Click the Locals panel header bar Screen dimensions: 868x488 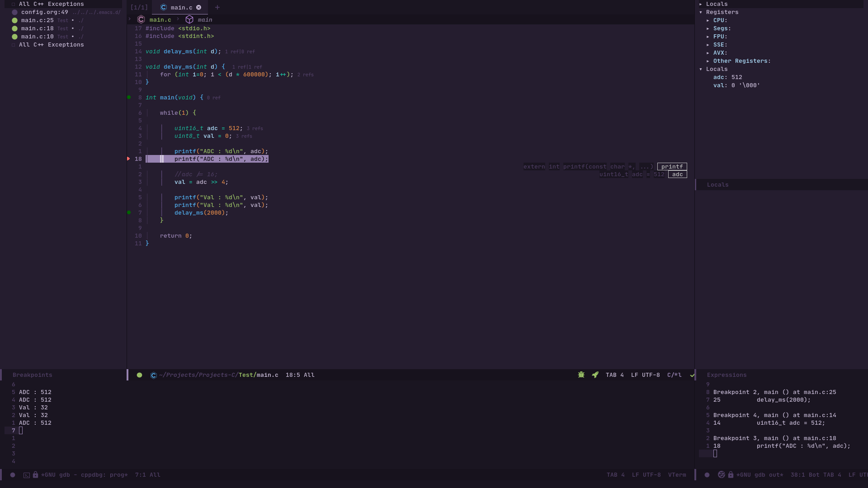[x=782, y=185]
